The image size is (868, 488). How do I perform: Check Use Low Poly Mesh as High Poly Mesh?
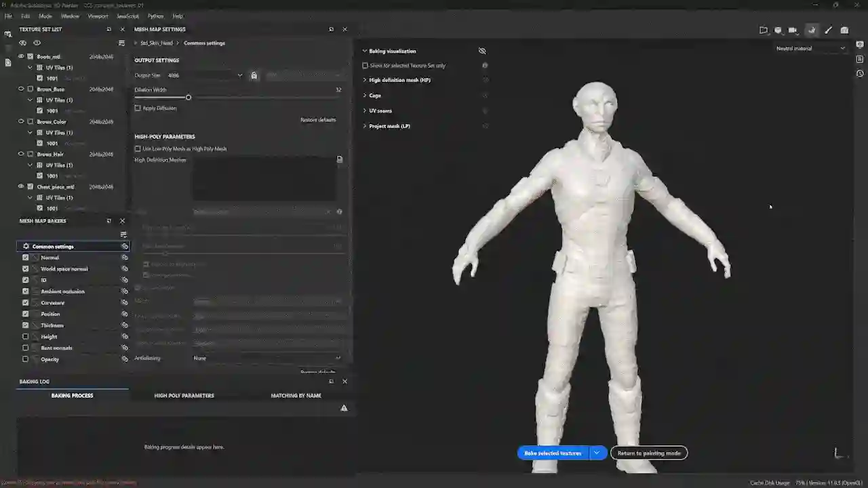(x=138, y=148)
